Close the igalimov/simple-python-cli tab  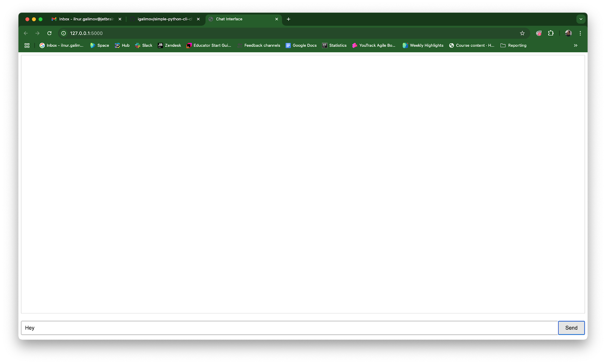click(x=198, y=19)
